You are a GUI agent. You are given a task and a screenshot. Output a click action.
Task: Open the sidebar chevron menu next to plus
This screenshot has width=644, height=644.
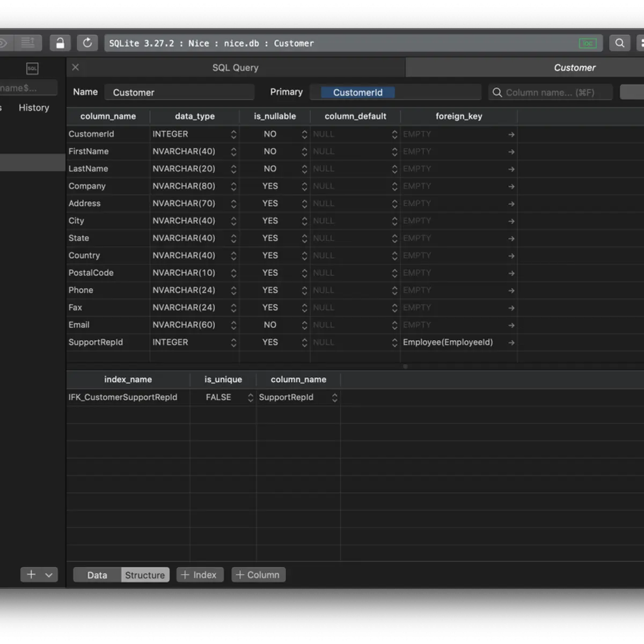click(x=49, y=575)
